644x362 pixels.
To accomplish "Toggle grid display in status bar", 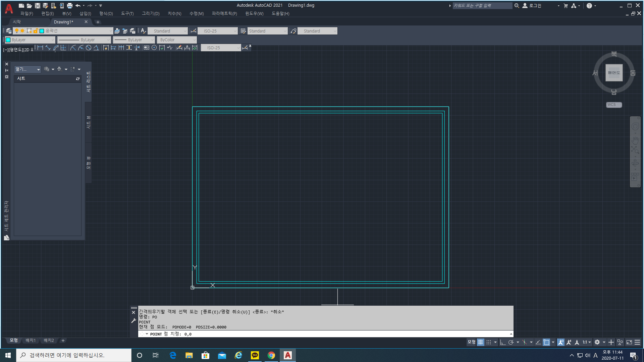I will coord(481,342).
